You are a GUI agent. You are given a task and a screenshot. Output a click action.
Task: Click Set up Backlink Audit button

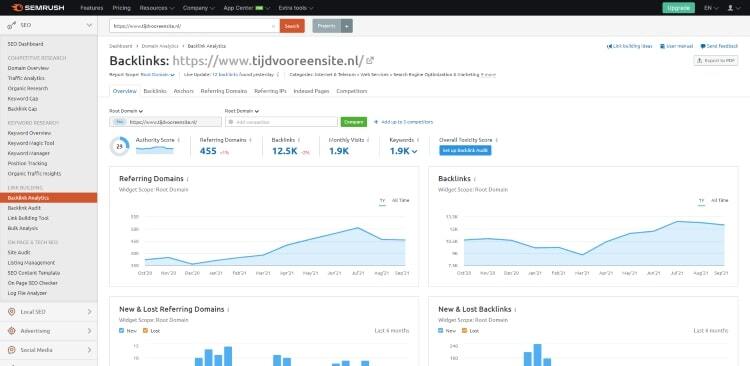pyautogui.click(x=465, y=151)
